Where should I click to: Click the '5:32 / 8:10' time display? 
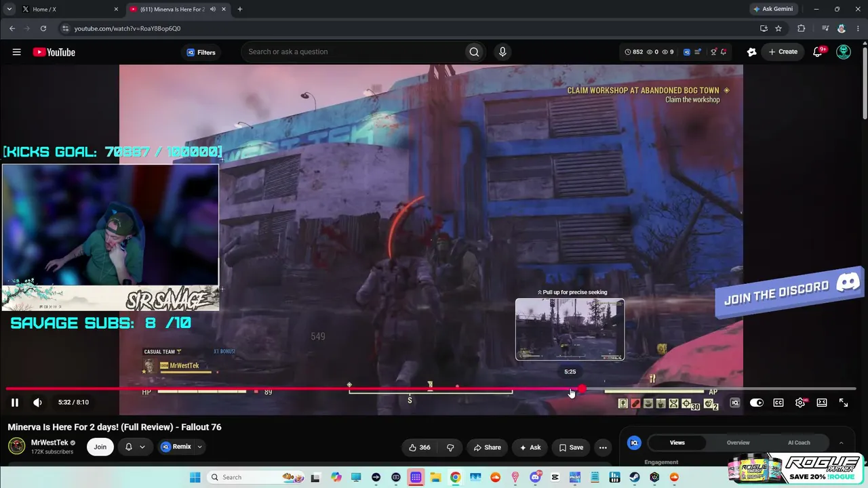coord(73,403)
